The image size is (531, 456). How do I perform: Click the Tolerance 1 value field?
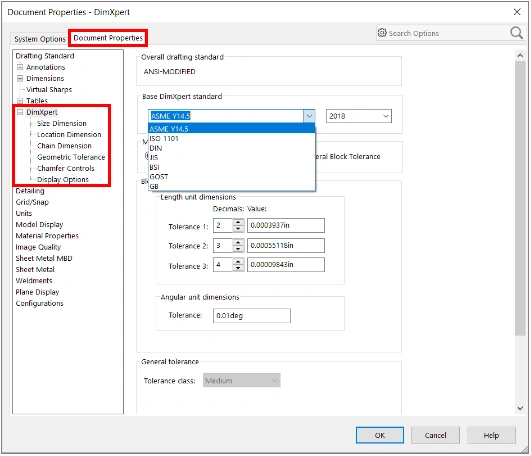286,225
